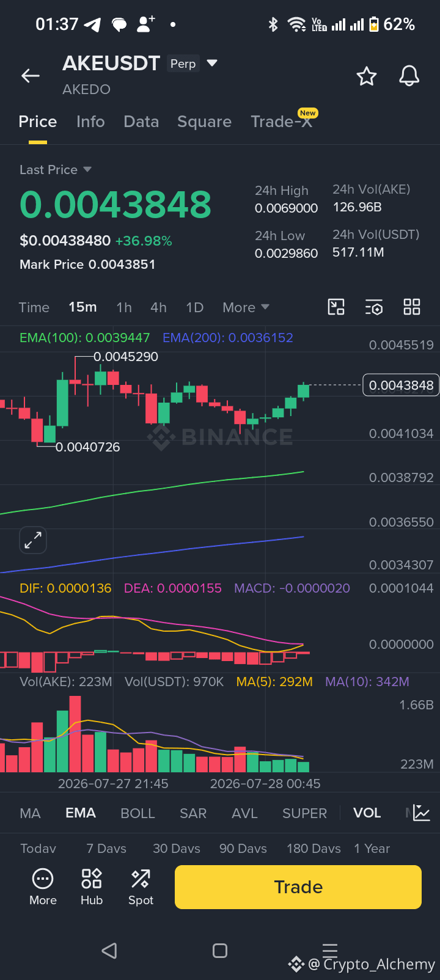
Task: Click the 24h Vol(USDT) 517.11M value
Action: [358, 252]
